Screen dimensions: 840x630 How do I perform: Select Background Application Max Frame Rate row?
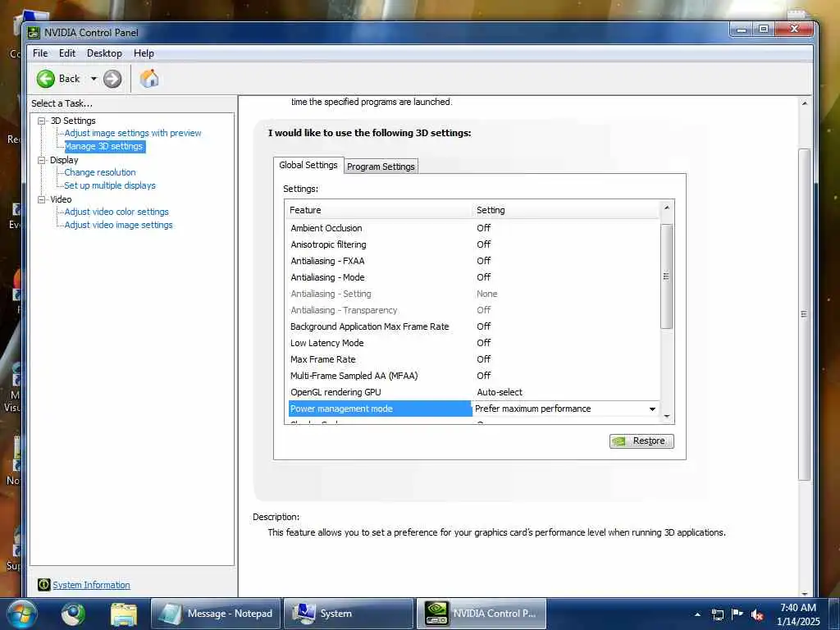click(473, 326)
